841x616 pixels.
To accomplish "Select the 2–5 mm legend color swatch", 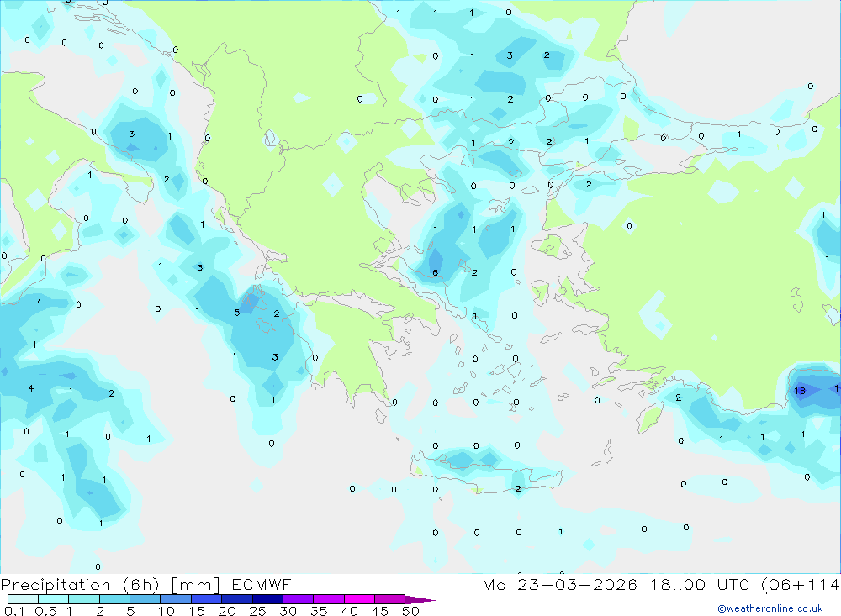I will 114,599.
